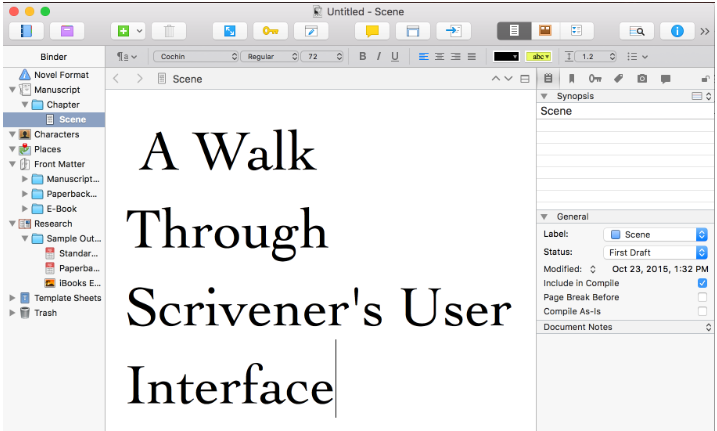Check Compile As-Is
The width and height of the screenshot is (717, 431).
click(x=702, y=311)
